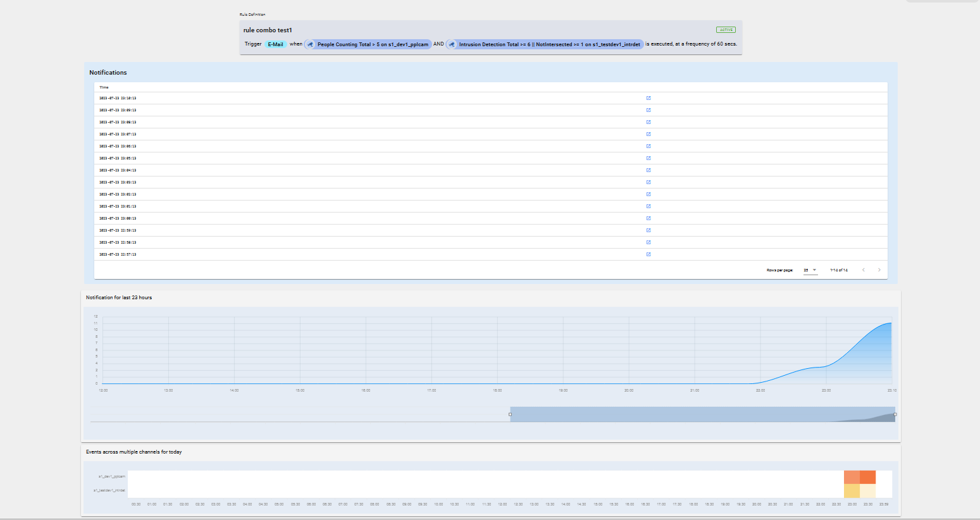The width and height of the screenshot is (980, 520).
Task: Select the People Counting Total condition chip
Action: point(372,44)
